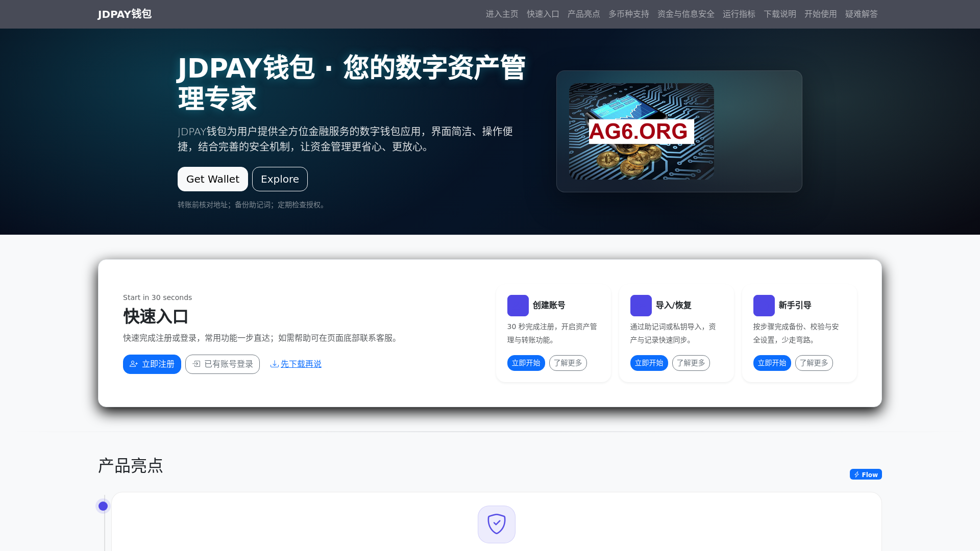The width and height of the screenshot is (980, 551).
Task: Go to 快速入口 in navigation
Action: 543,14
